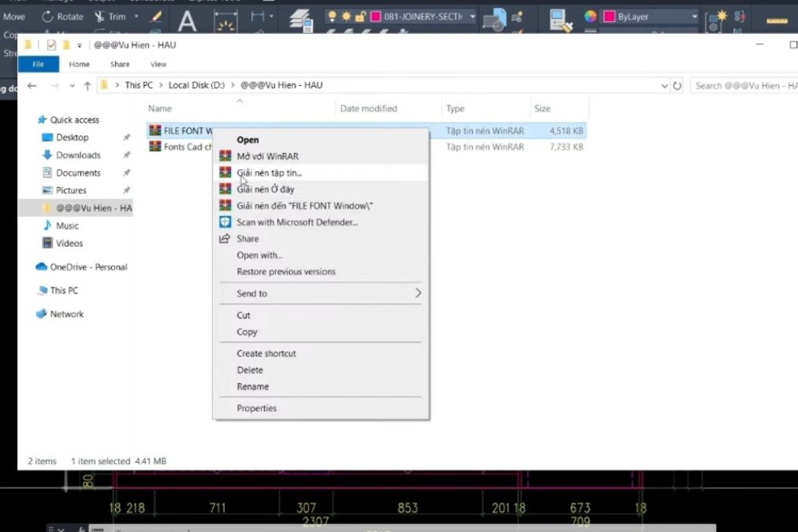Open AutoCAD Layer Properties icon
The height and width of the screenshot is (532, 798).
(302, 21)
